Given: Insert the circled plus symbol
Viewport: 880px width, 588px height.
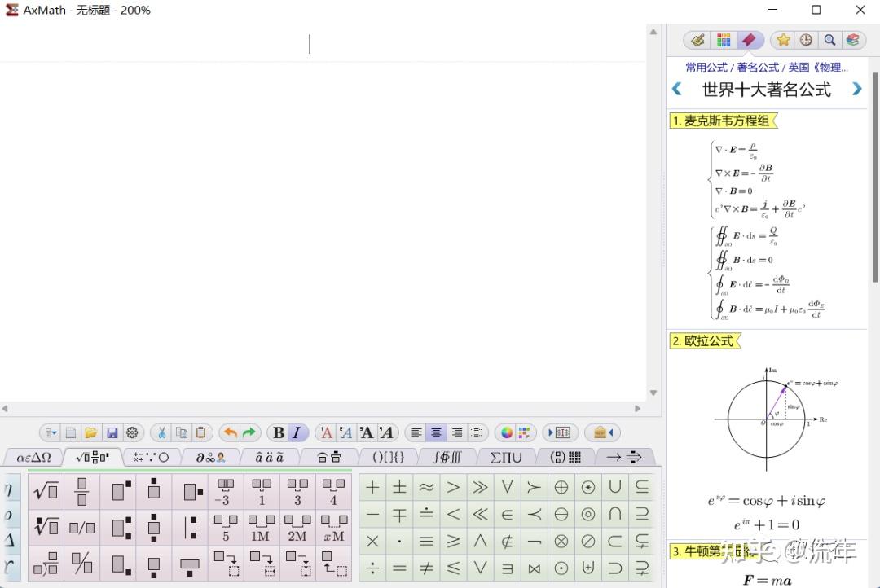Looking at the screenshot, I should coord(561,487).
